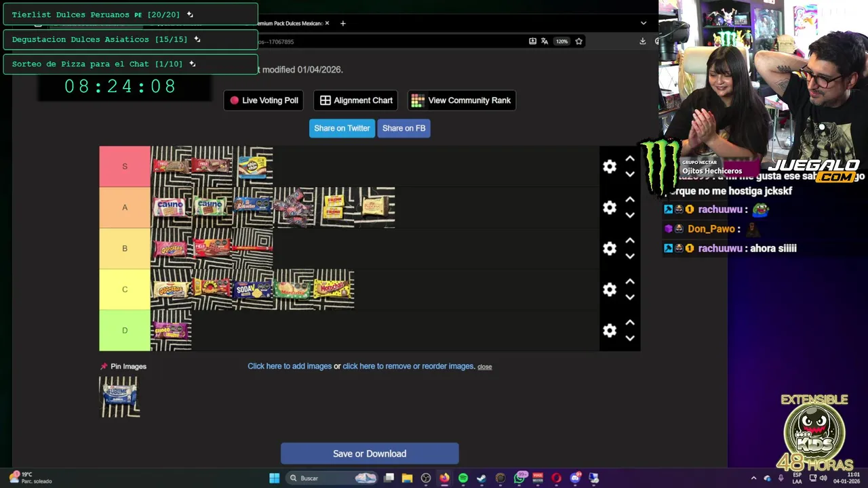
Task: Pick the unranked Sublime candy thumbnail
Action: point(119,396)
